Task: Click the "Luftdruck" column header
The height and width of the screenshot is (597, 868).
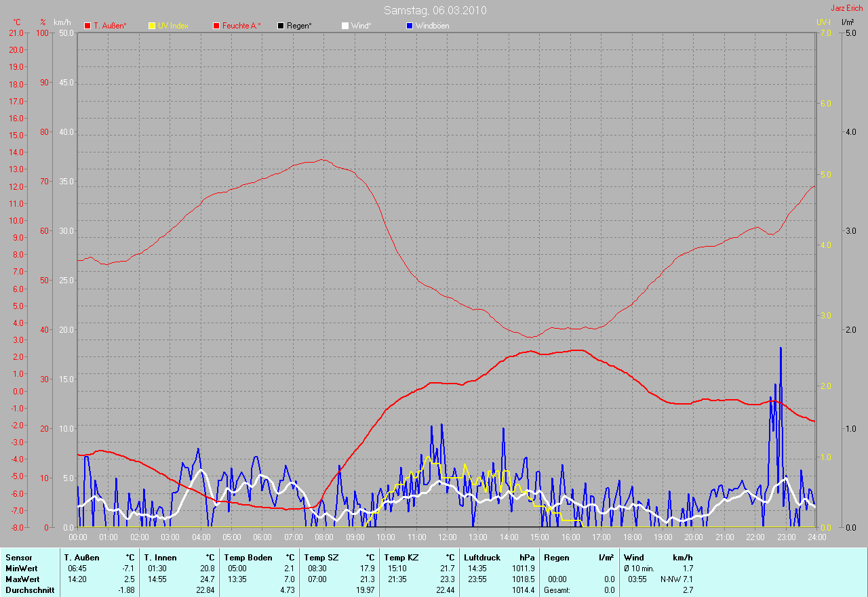Action: 482,558
